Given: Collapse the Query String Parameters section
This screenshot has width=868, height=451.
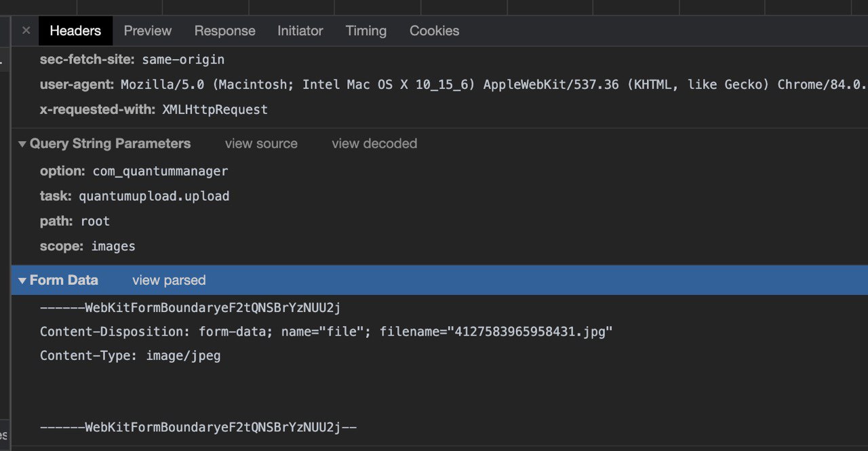Looking at the screenshot, I should pyautogui.click(x=22, y=144).
